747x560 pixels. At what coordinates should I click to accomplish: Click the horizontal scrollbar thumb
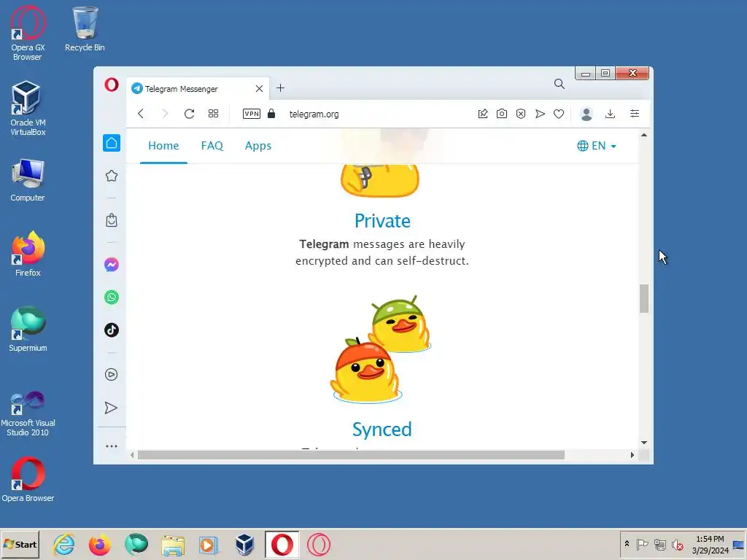point(351,455)
